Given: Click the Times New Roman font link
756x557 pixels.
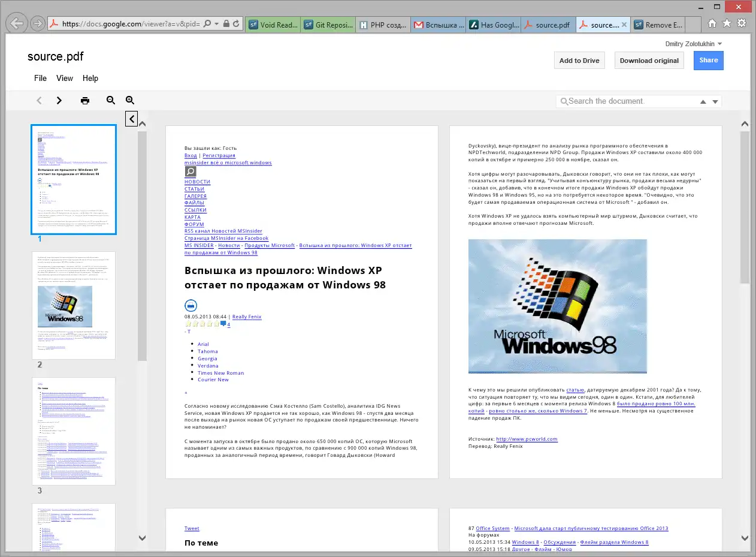Looking at the screenshot, I should [221, 373].
